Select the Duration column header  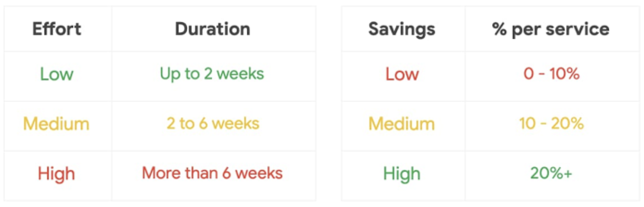[213, 29]
